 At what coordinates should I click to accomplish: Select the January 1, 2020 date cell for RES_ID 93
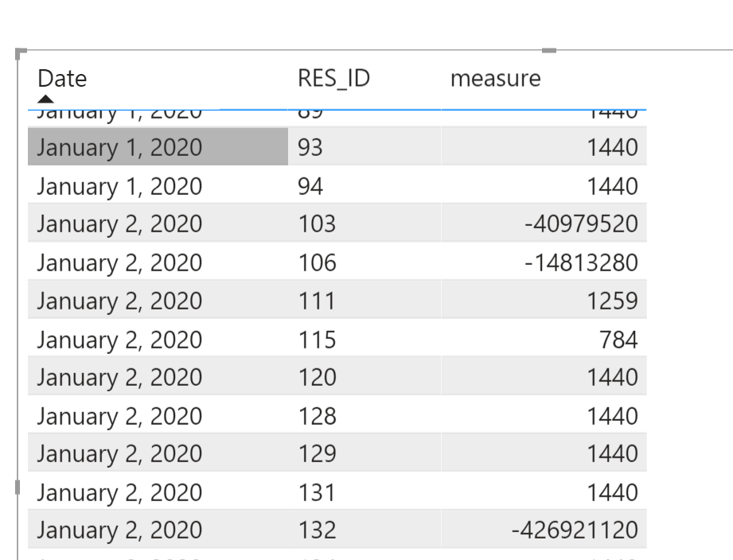[x=158, y=146]
